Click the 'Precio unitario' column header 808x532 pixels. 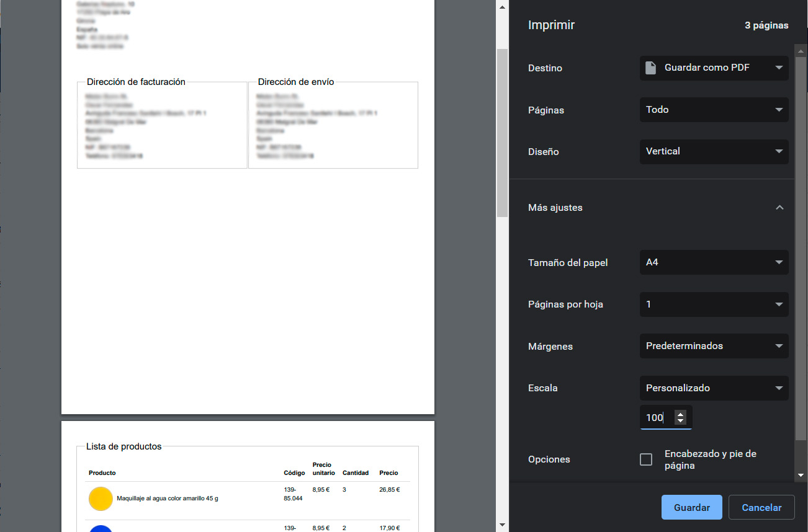(324, 469)
